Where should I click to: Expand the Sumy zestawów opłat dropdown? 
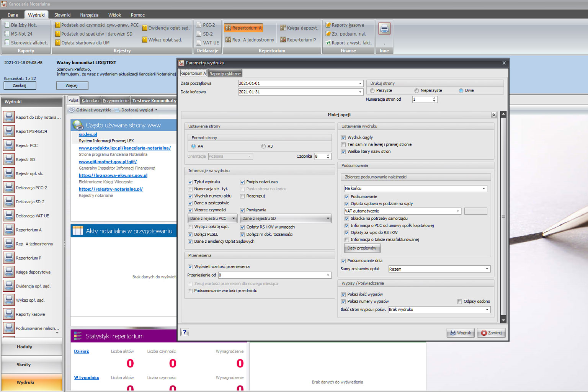click(x=487, y=269)
